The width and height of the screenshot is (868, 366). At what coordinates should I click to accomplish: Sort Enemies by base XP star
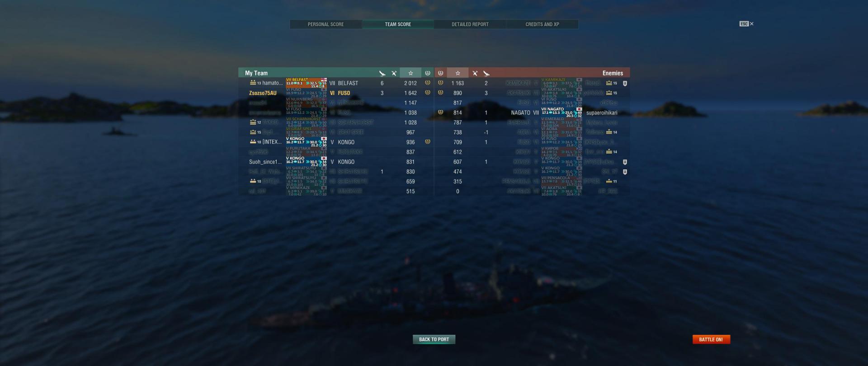click(x=458, y=73)
